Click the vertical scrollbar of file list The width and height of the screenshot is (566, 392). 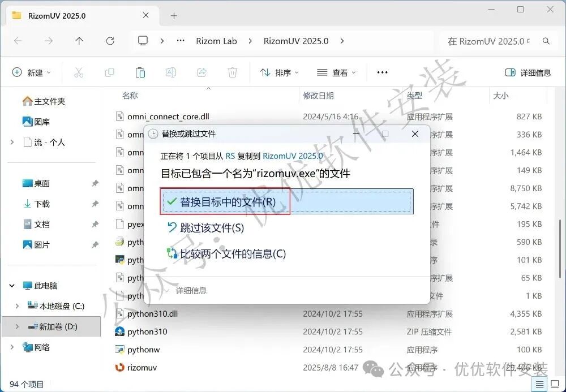click(560, 249)
